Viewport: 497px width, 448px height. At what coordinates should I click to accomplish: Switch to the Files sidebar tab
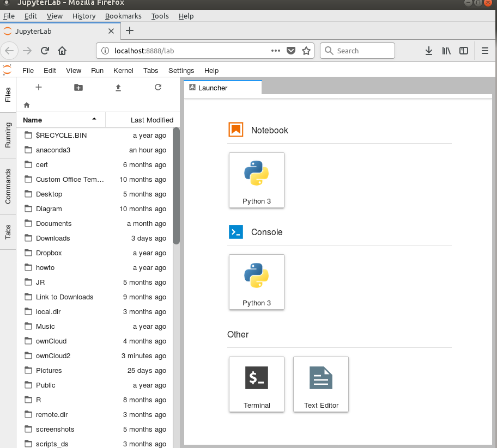8,95
